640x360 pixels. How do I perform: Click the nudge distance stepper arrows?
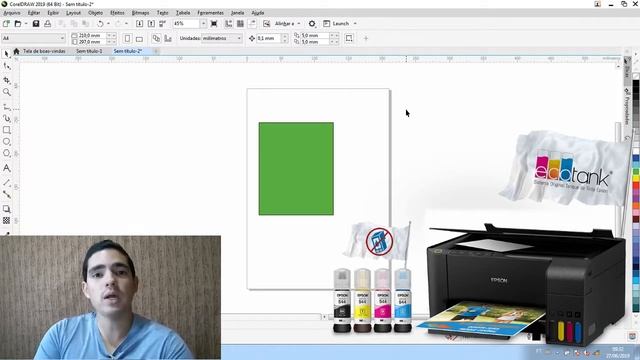click(285, 38)
